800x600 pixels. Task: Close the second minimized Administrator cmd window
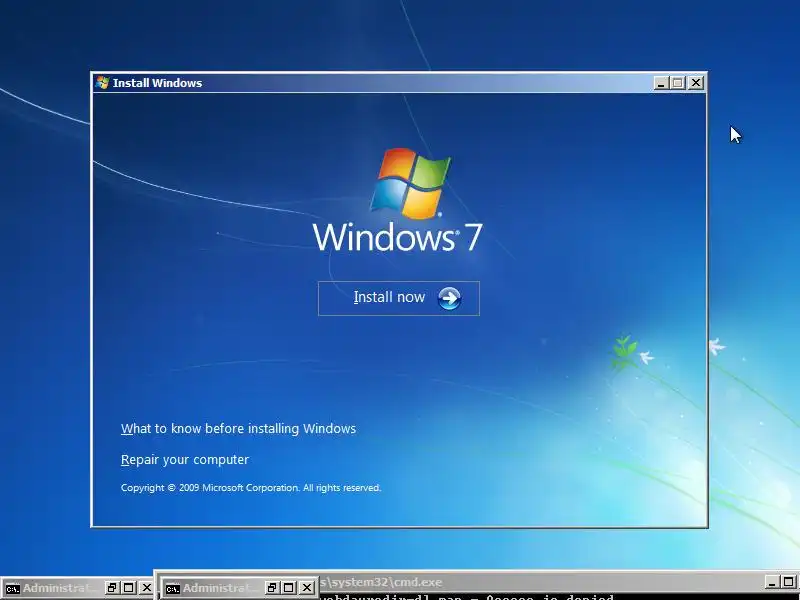(x=307, y=588)
